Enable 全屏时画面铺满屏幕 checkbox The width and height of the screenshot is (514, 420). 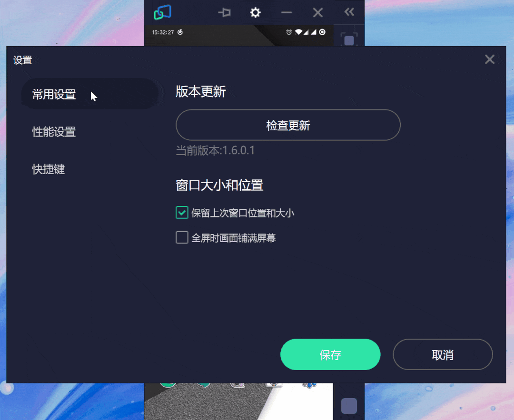pyautogui.click(x=182, y=237)
